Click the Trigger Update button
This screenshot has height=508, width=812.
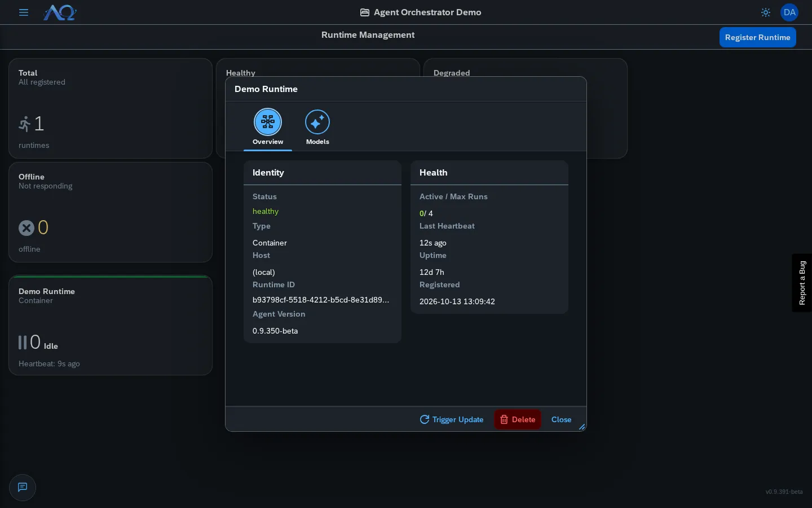click(452, 419)
